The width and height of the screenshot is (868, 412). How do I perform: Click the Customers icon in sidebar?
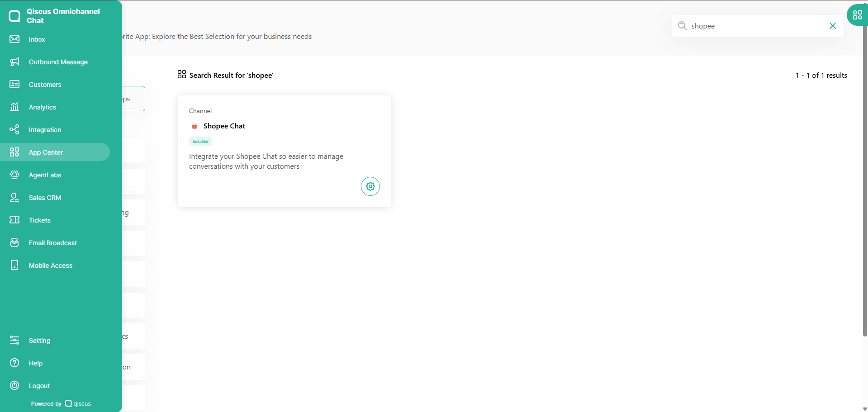pyautogui.click(x=14, y=85)
